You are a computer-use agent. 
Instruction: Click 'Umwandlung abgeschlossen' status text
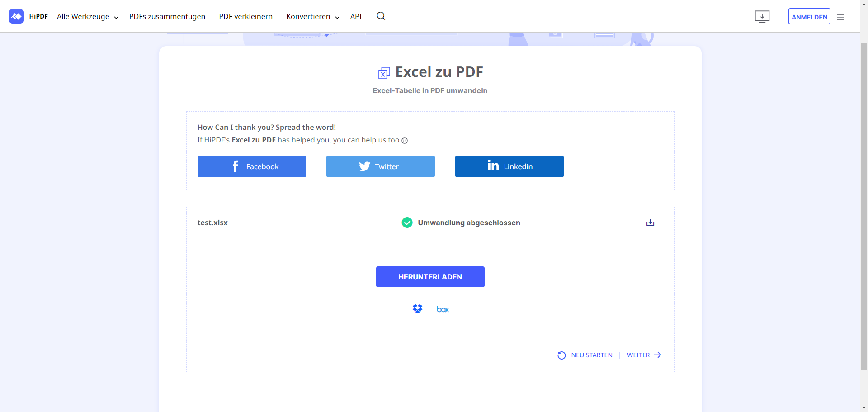[469, 223]
